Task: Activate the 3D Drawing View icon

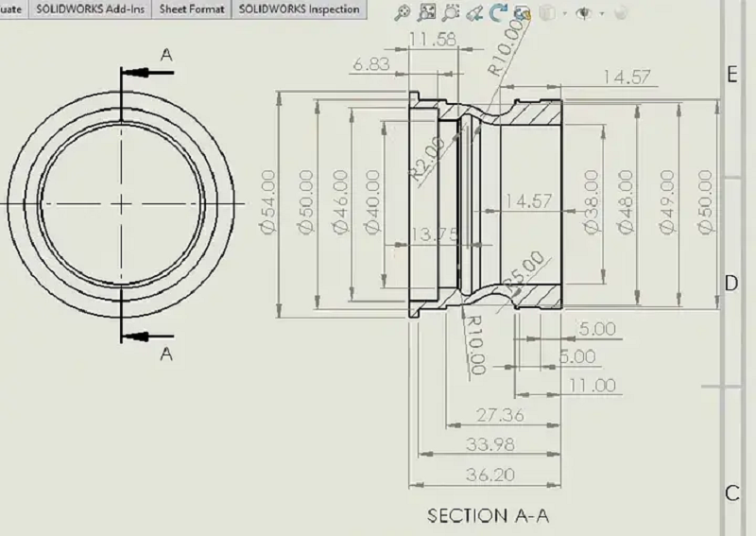Action: pyautogui.click(x=523, y=13)
